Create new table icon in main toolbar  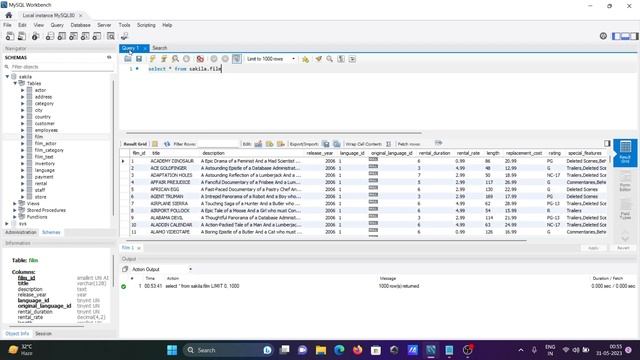coord(62,36)
